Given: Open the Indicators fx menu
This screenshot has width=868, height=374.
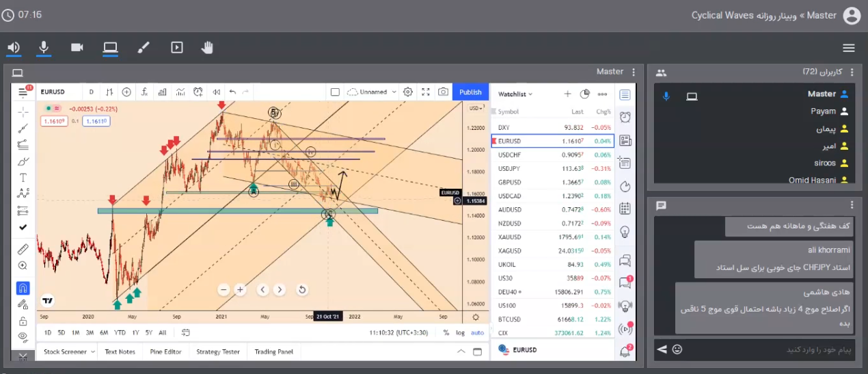Looking at the screenshot, I should 145,92.
